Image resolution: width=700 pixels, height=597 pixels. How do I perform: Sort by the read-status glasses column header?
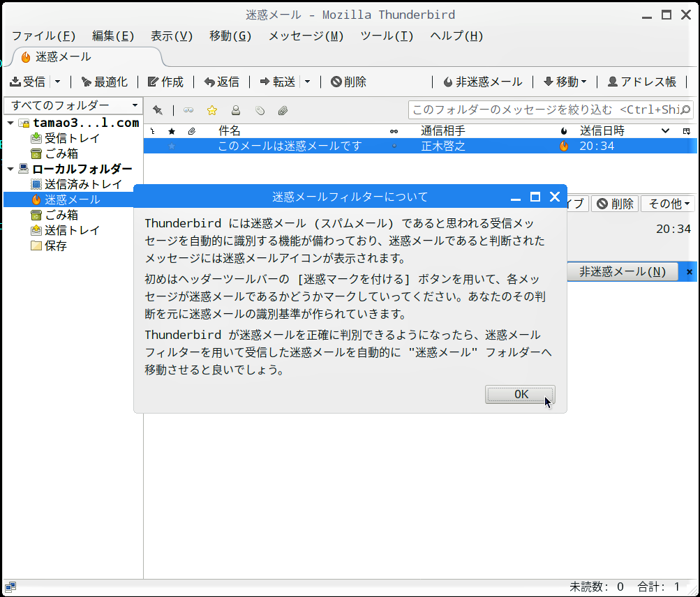(394, 131)
